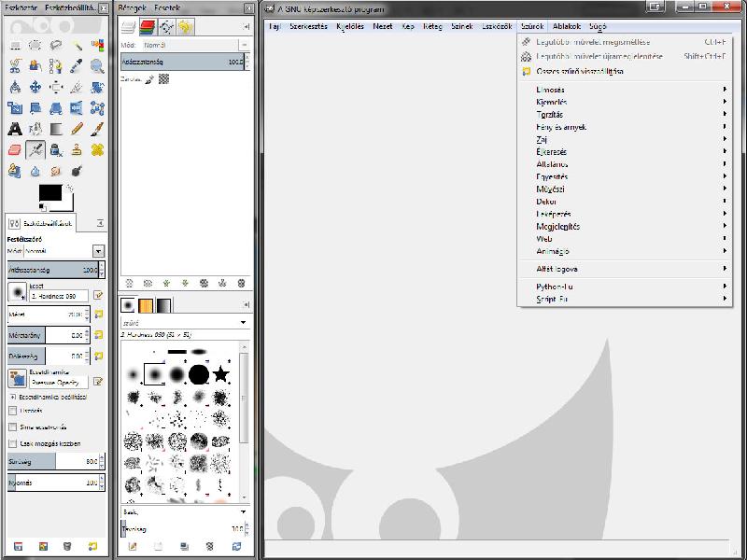
Task: Click the active brush preview button in tool options
Action: (17, 291)
